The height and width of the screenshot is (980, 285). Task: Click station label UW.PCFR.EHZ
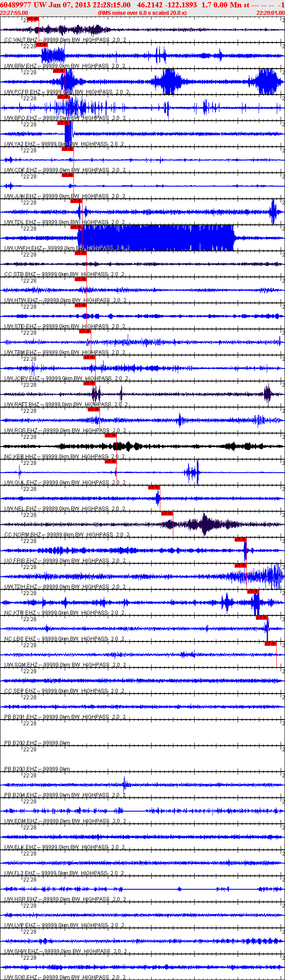(x=23, y=92)
